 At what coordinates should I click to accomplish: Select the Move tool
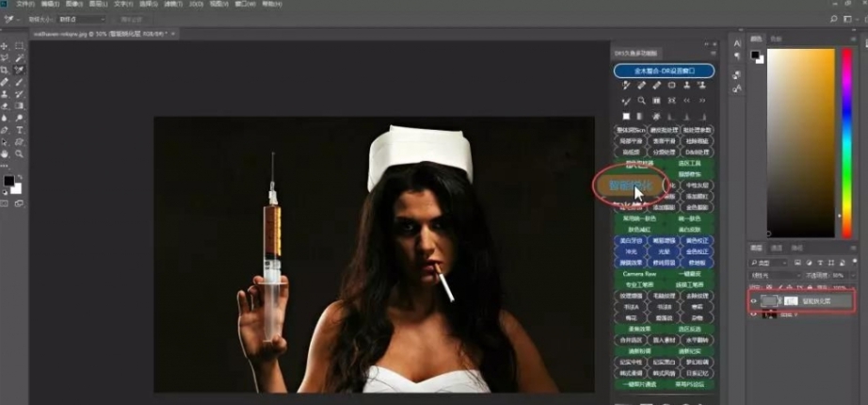(x=5, y=45)
